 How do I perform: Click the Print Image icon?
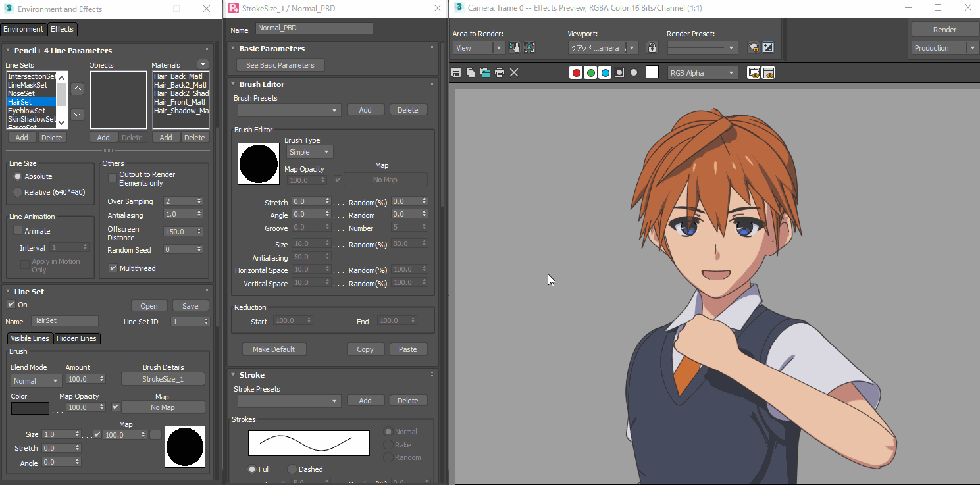[x=500, y=72]
